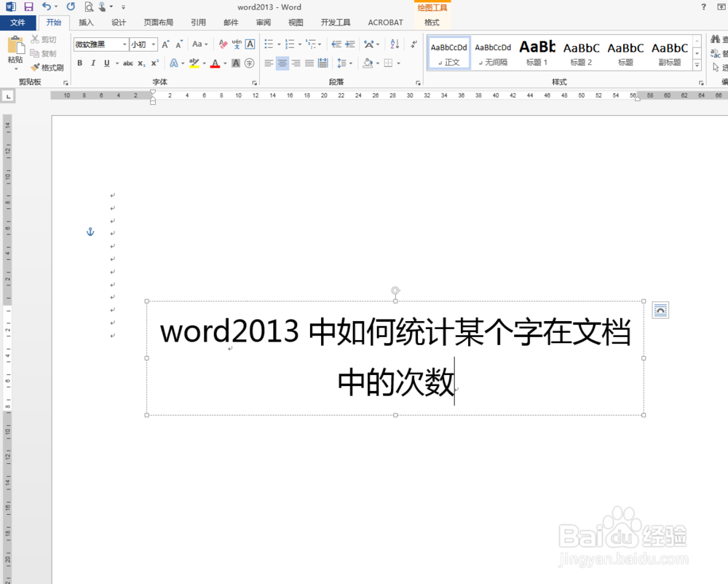Apply the Subtitle (副标题) style
The height and width of the screenshot is (584, 728).
[670, 53]
